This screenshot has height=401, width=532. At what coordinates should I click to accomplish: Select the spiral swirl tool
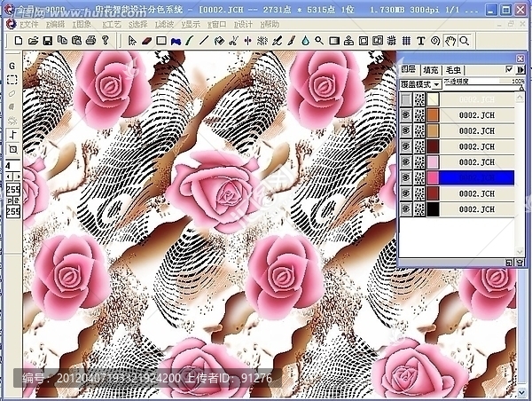[x=435, y=41]
